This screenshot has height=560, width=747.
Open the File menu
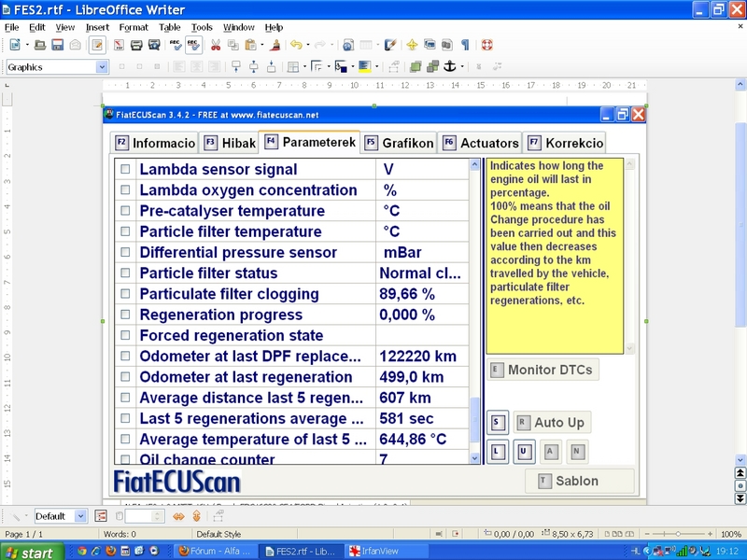coord(11,27)
